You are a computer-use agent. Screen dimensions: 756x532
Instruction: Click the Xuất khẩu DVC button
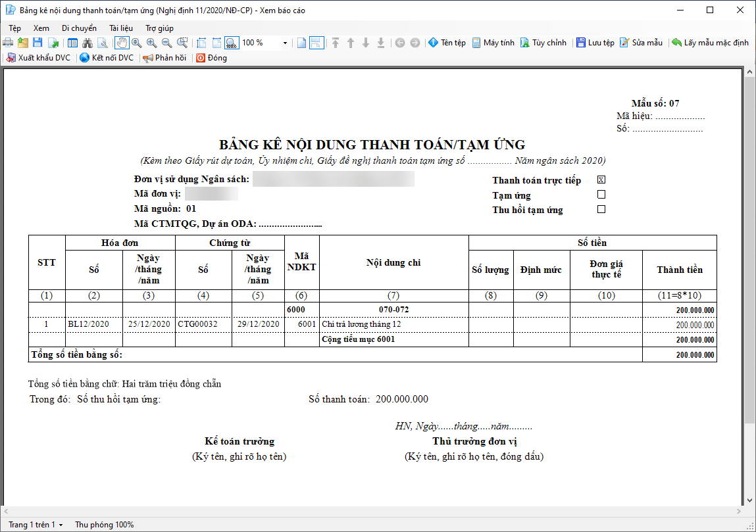tap(39, 58)
